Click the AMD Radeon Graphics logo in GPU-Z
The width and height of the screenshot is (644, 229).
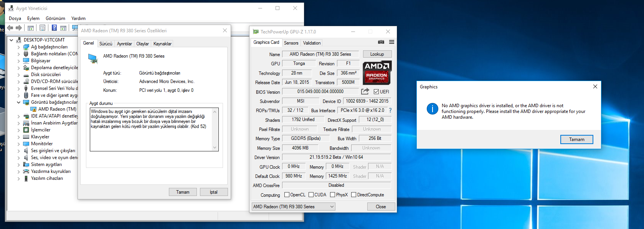point(377,73)
